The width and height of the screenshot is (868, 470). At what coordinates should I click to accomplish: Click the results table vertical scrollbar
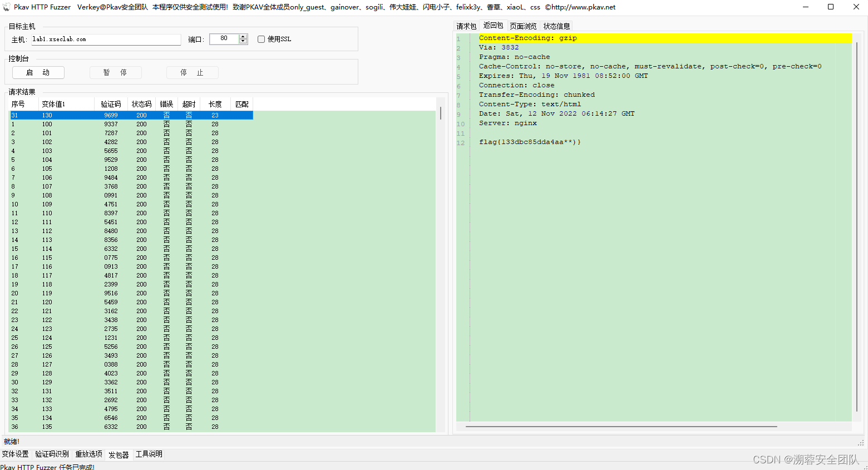[x=441, y=114]
